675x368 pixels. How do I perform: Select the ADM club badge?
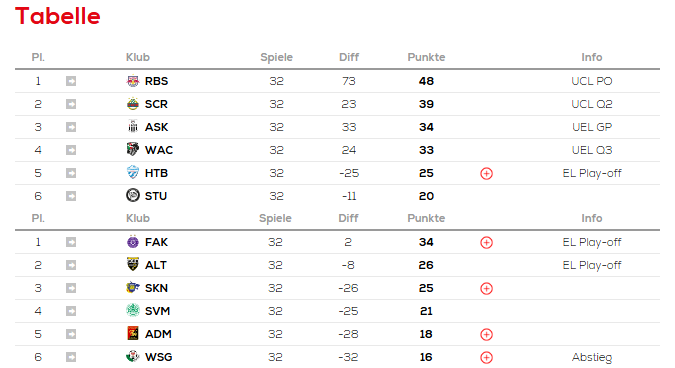(x=133, y=334)
